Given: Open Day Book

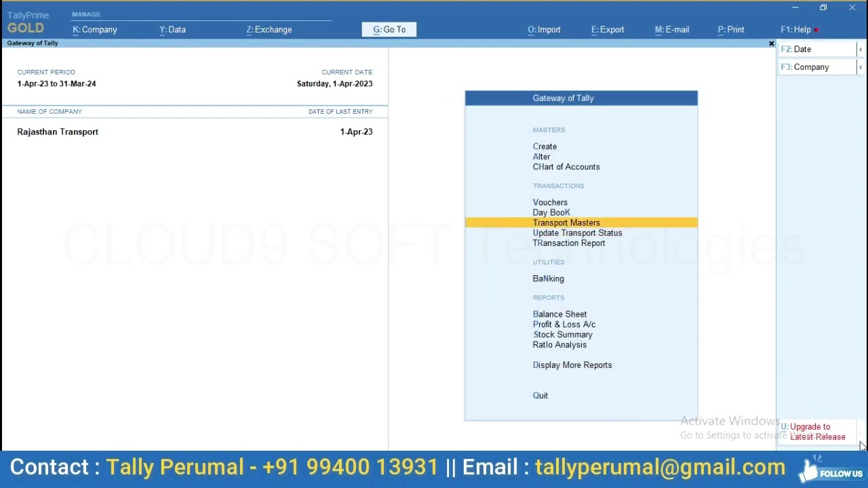Looking at the screenshot, I should click(551, 213).
